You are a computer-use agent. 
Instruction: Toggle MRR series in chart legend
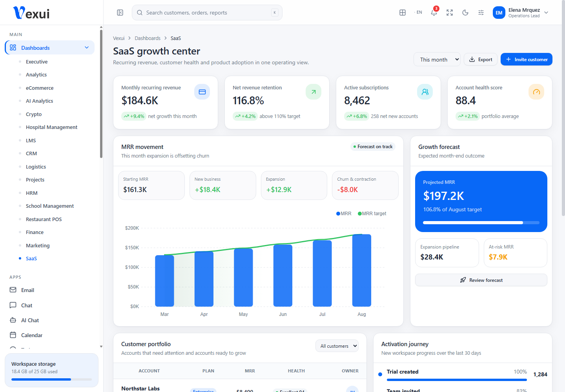coord(344,214)
